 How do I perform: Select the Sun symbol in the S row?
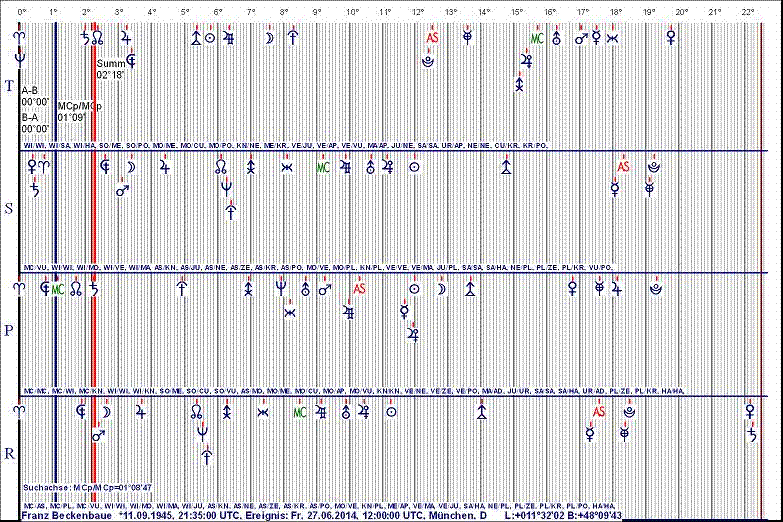click(x=414, y=168)
